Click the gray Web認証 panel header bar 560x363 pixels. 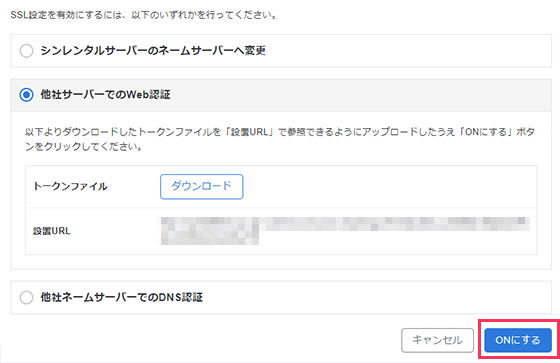point(281,95)
